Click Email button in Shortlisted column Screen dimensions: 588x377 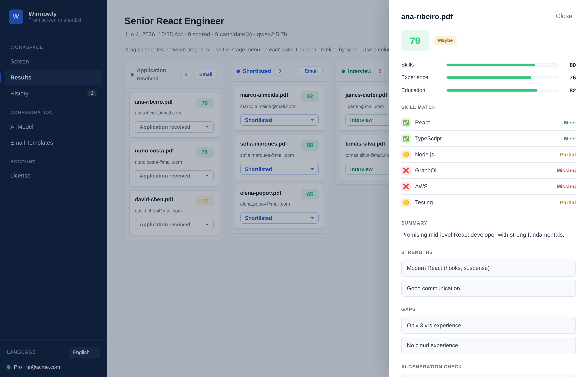[x=311, y=71]
